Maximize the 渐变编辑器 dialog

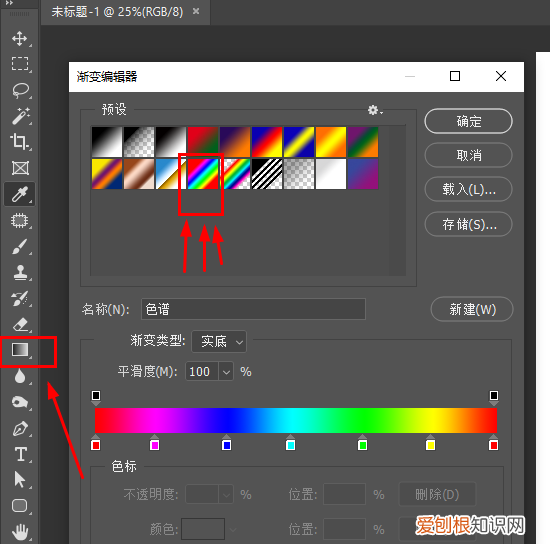(455, 76)
